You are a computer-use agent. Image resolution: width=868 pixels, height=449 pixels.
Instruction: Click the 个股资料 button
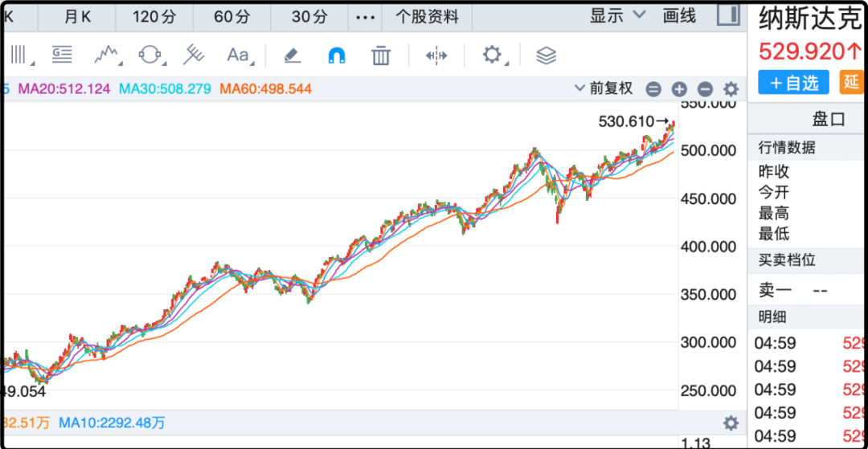pyautogui.click(x=427, y=17)
